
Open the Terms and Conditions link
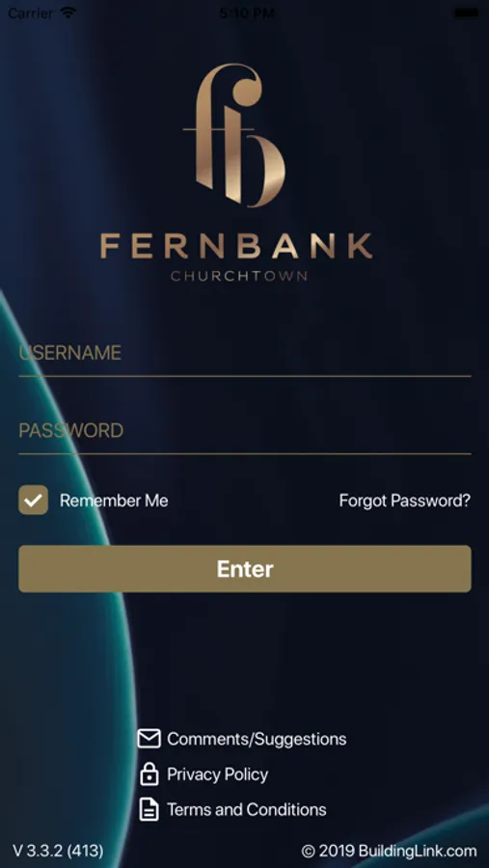(x=247, y=809)
